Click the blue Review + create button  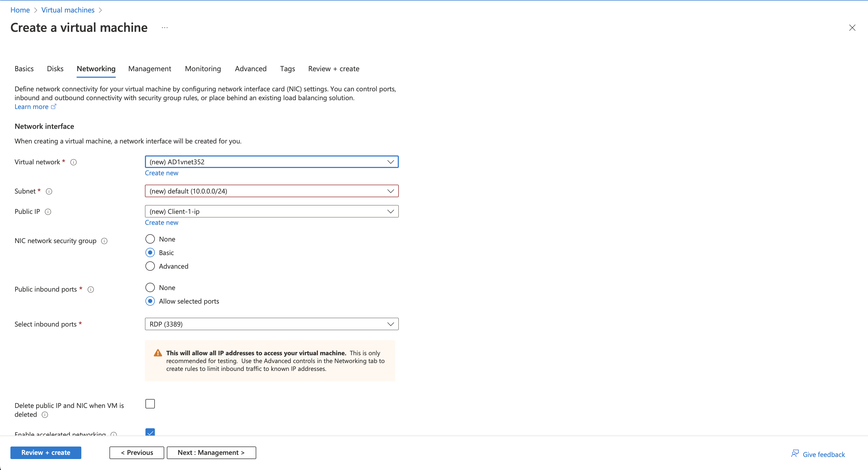coord(46,453)
